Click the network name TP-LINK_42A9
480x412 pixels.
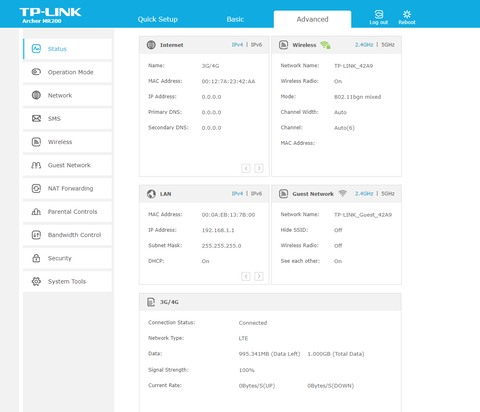[354, 66]
